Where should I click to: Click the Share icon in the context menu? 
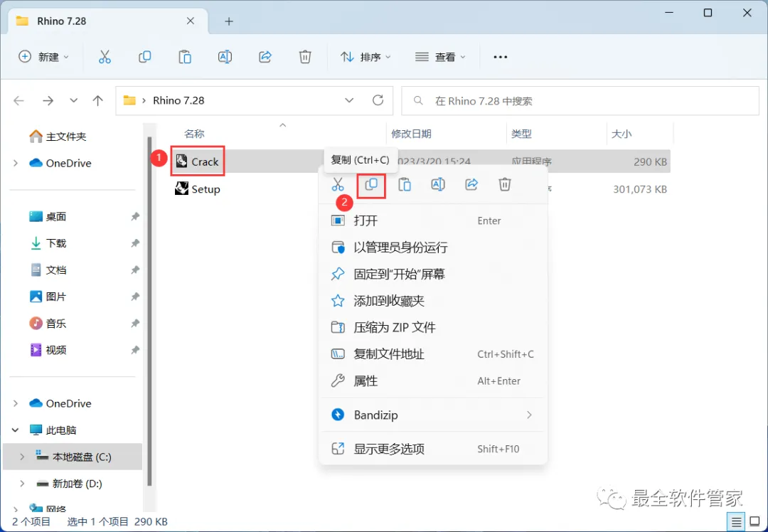click(471, 184)
